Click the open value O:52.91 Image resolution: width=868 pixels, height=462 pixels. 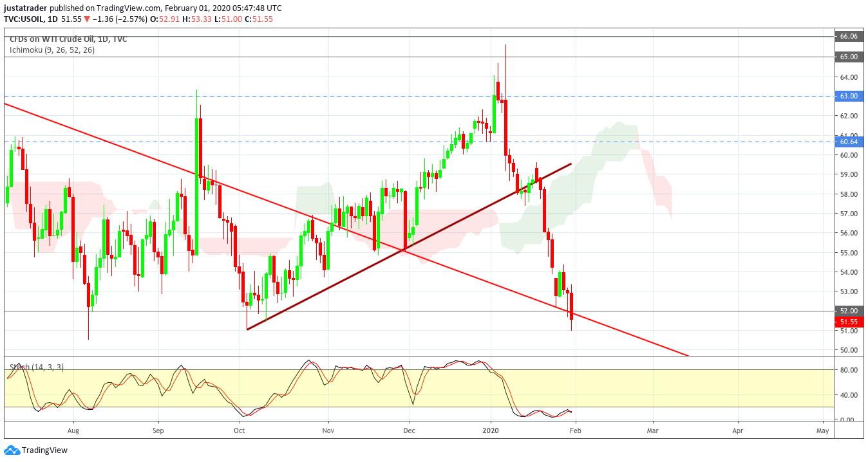click(164, 19)
